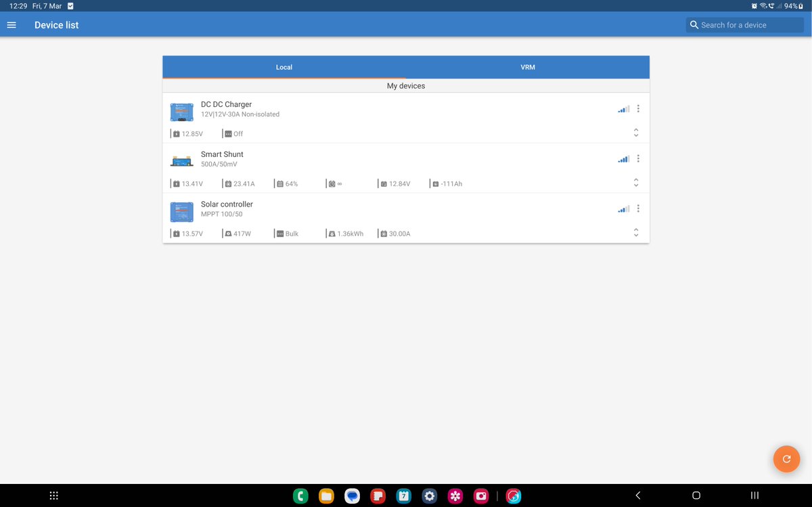The image size is (812, 507).
Task: Open the Messages app in the taskbar
Action: point(352,496)
